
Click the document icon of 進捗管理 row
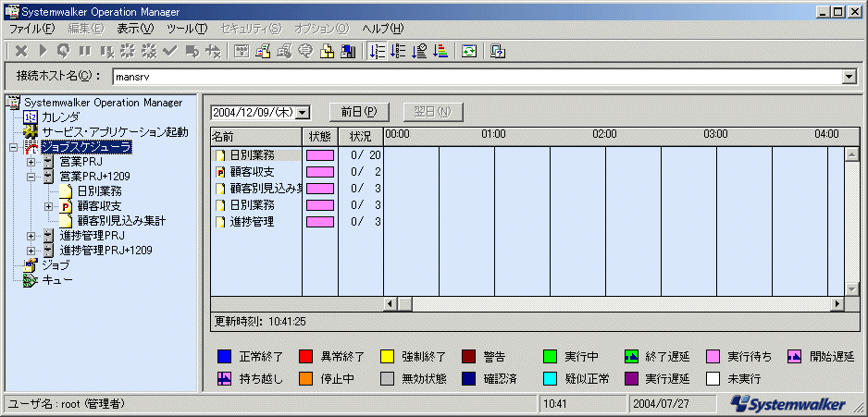[221, 222]
